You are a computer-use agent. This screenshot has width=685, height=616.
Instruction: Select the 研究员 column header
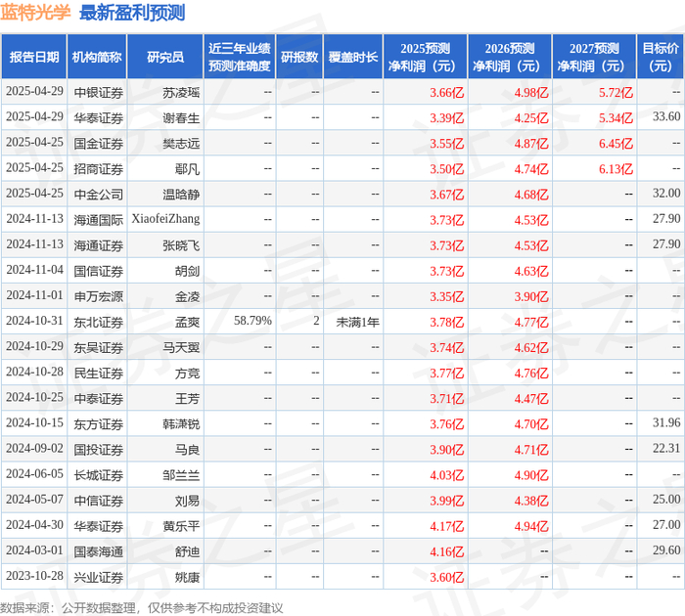point(165,57)
